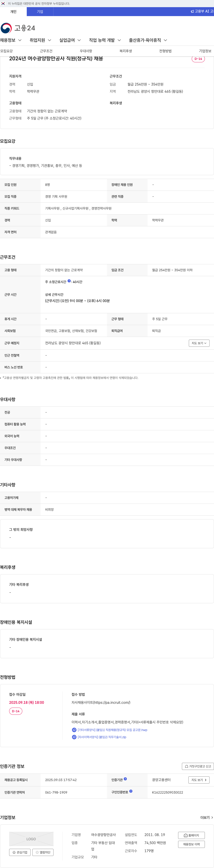This screenshot has width=214, height=868.
Task: Open the 주 소정근로시간 help tooltip icon
Action: 69,281
